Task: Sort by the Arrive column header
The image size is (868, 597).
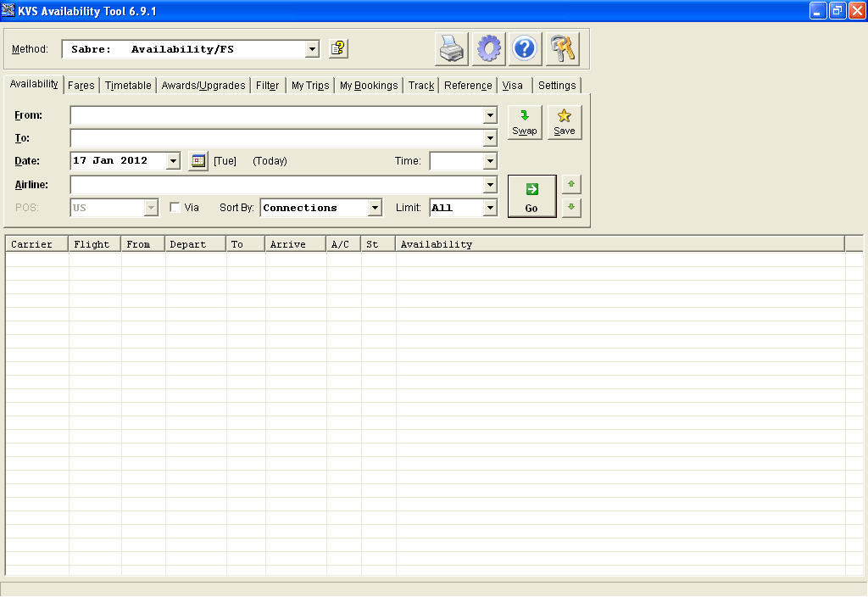Action: [296, 244]
